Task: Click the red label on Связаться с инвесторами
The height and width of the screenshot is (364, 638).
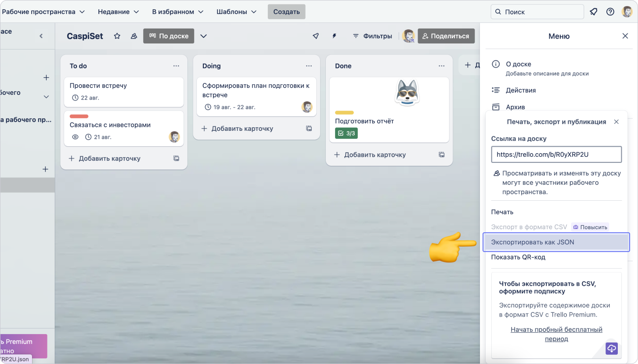Action: [79, 116]
